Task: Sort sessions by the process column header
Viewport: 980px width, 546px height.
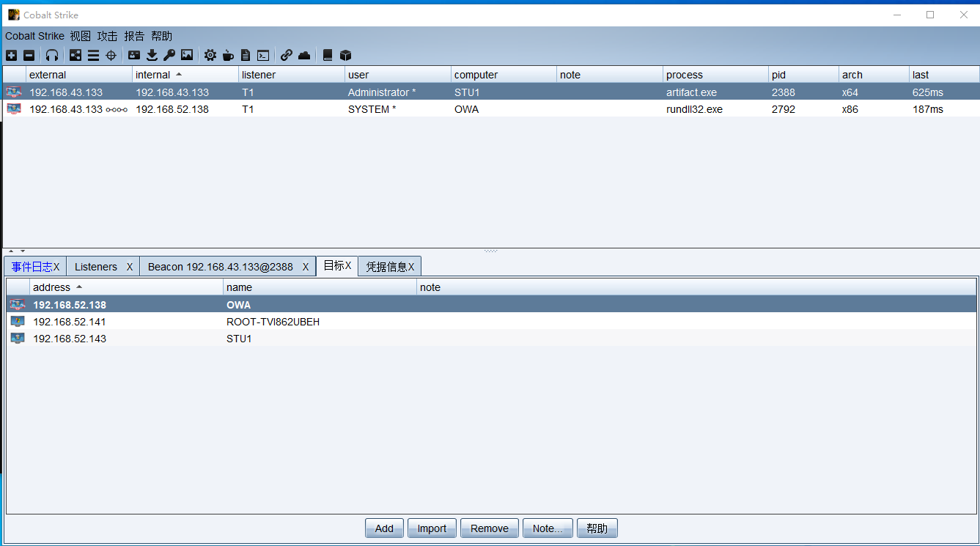Action: (x=716, y=75)
